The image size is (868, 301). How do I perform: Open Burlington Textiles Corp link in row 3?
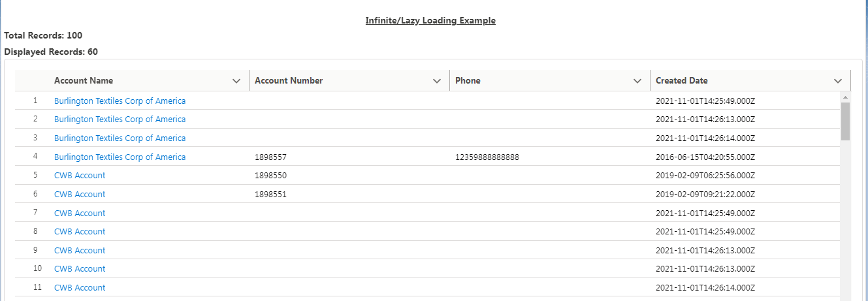coord(120,138)
